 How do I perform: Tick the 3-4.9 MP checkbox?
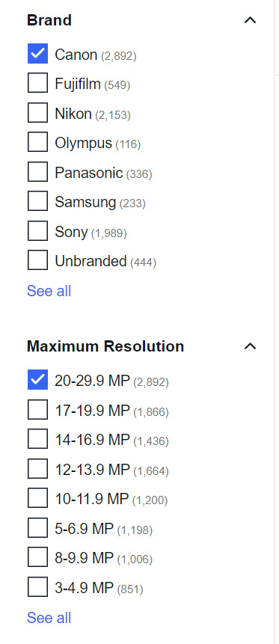[38, 587]
